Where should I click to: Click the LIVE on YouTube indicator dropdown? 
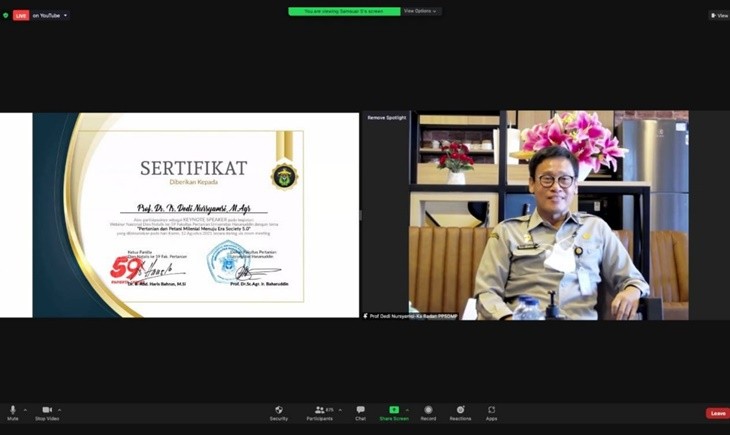coord(41,15)
